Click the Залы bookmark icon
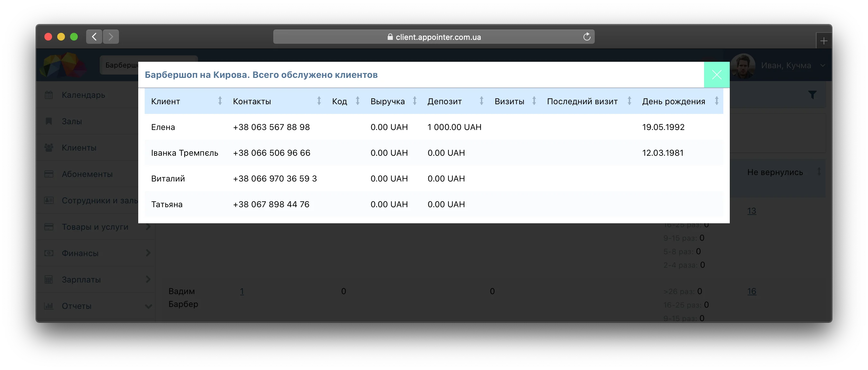868x370 pixels. point(49,121)
